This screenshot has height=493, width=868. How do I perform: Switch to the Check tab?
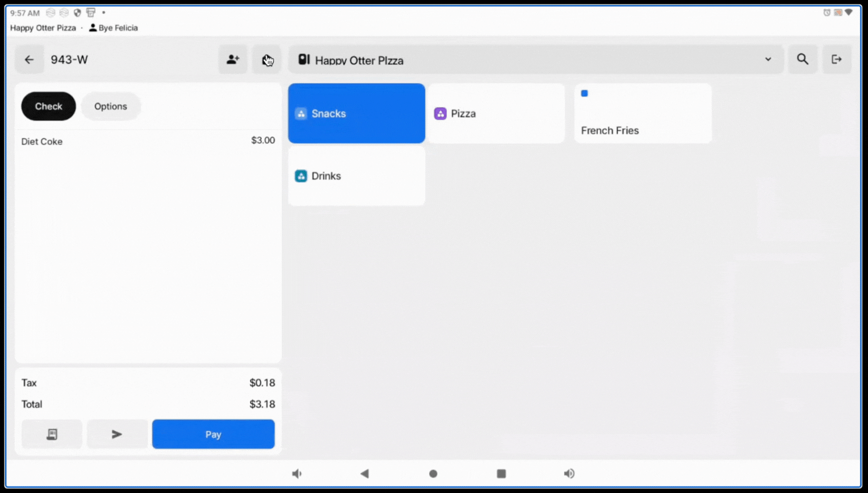tap(48, 106)
